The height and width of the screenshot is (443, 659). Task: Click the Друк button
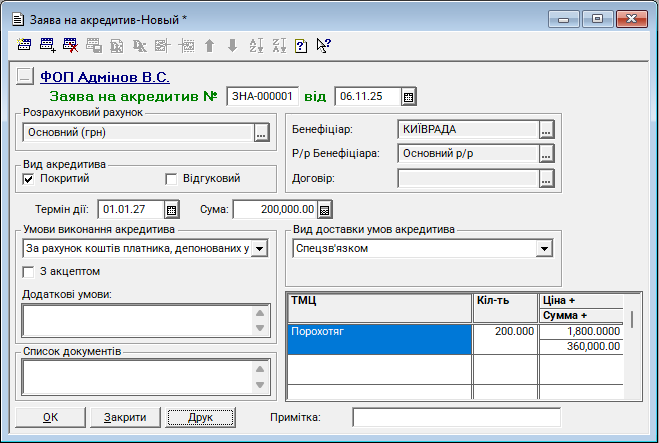[200, 417]
